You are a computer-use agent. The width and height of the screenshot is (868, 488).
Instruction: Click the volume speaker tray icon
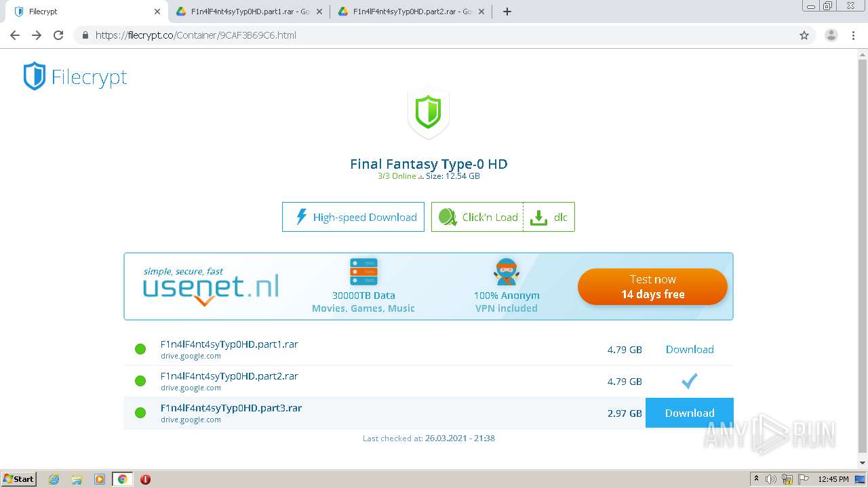click(772, 479)
